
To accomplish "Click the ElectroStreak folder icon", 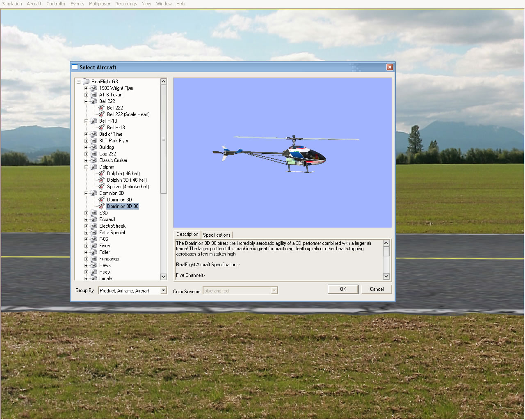I will pyautogui.click(x=94, y=226).
